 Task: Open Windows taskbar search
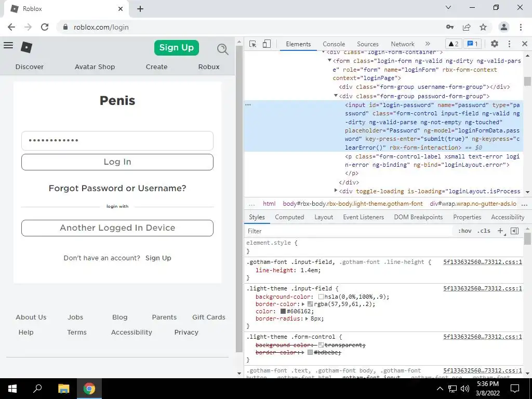pyautogui.click(x=37, y=389)
